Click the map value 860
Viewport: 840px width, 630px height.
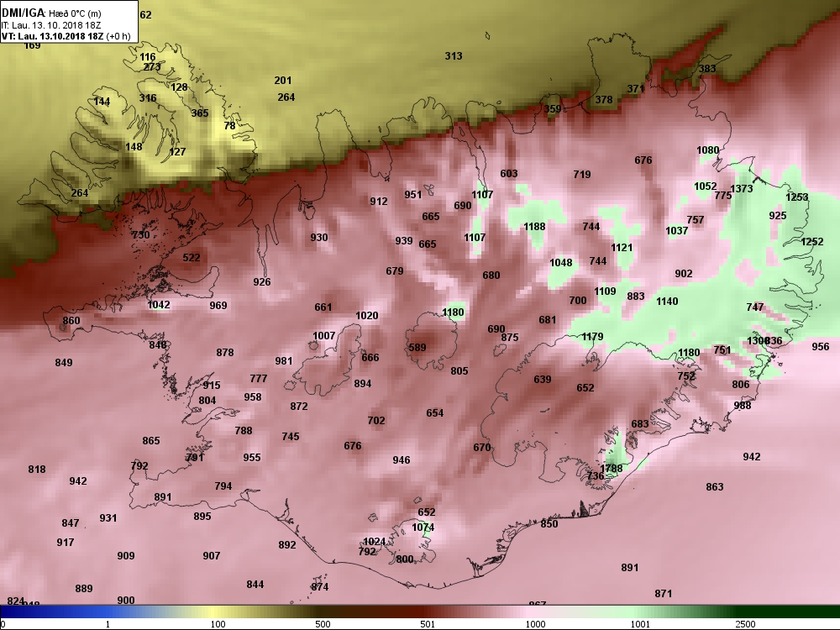click(71, 321)
